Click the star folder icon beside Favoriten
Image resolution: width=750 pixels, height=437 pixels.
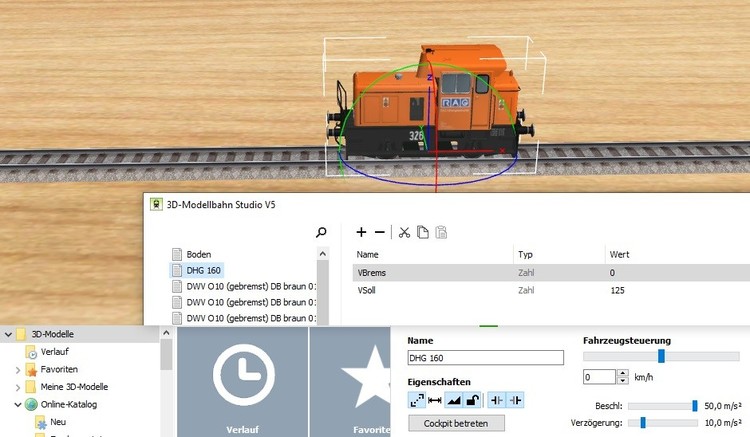31,370
